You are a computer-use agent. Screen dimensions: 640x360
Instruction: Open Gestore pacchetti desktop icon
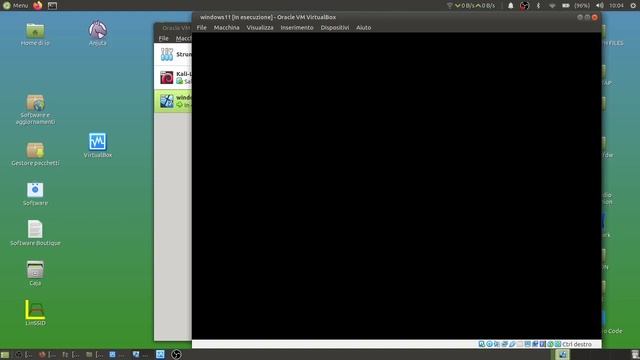(x=36, y=154)
